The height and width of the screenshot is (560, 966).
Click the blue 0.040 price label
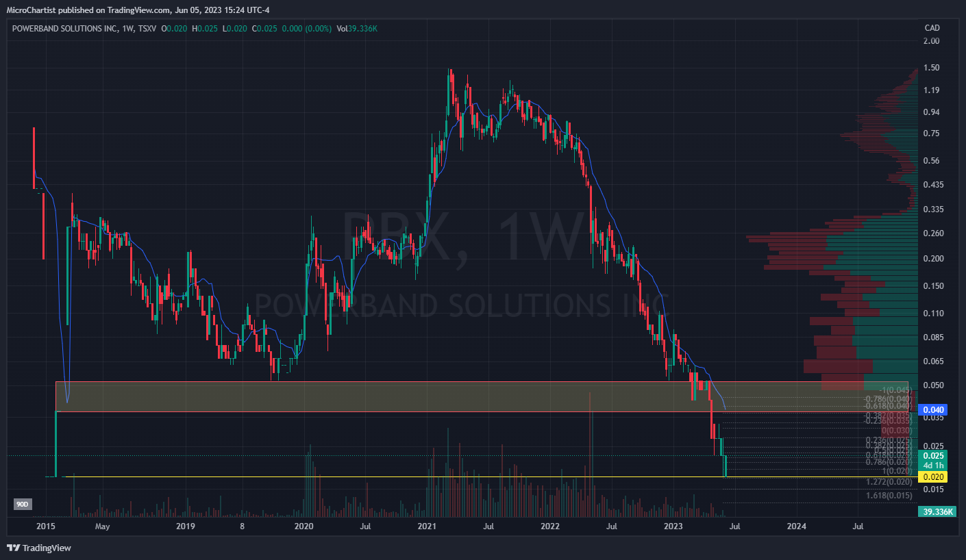point(933,410)
